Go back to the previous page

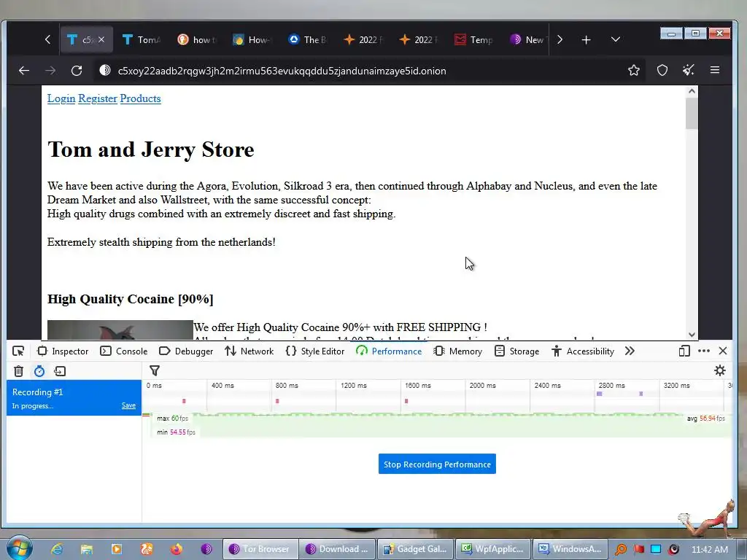24,71
